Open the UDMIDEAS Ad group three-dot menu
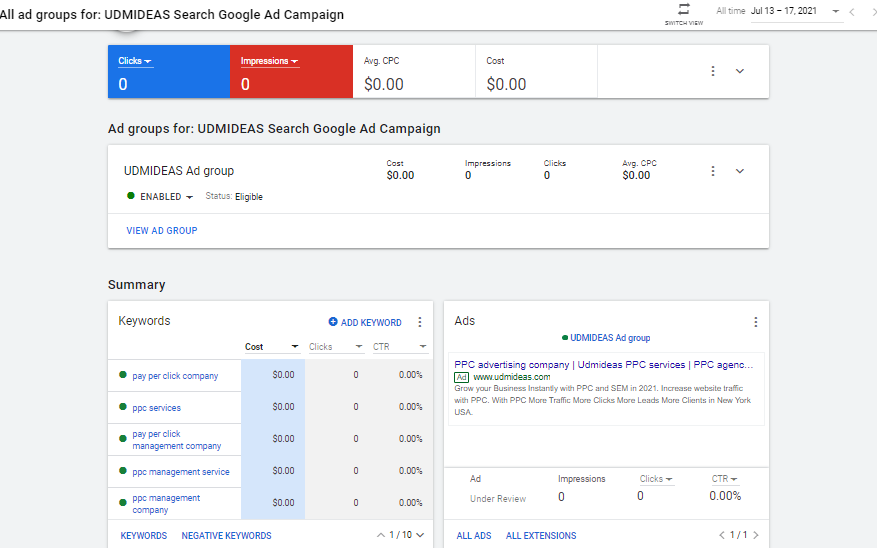Image resolution: width=877 pixels, height=548 pixels. 713,171
